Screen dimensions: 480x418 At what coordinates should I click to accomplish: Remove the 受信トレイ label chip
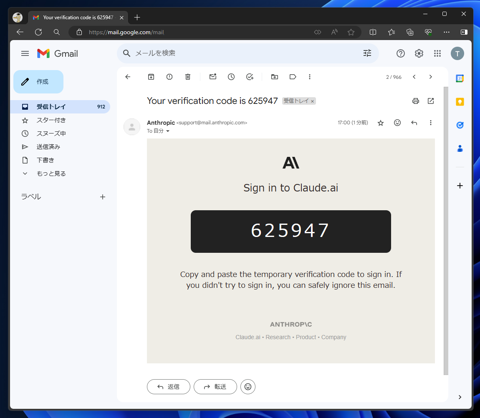point(312,101)
